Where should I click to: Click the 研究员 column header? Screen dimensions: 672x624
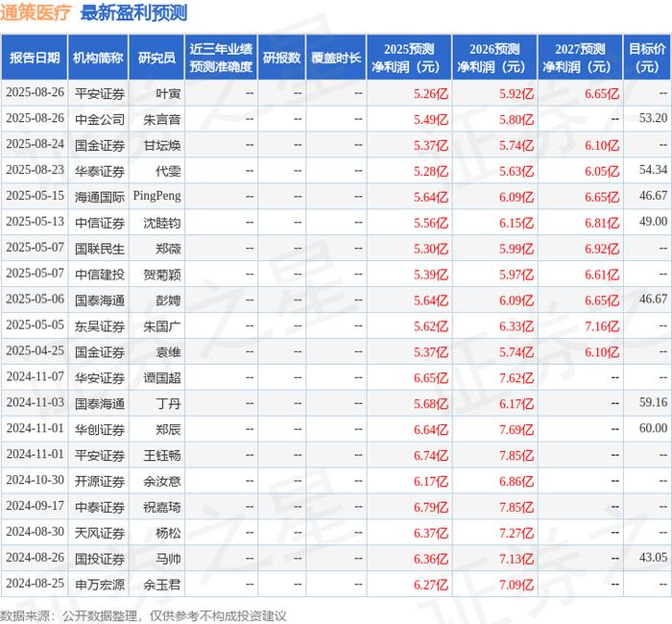coord(156,58)
